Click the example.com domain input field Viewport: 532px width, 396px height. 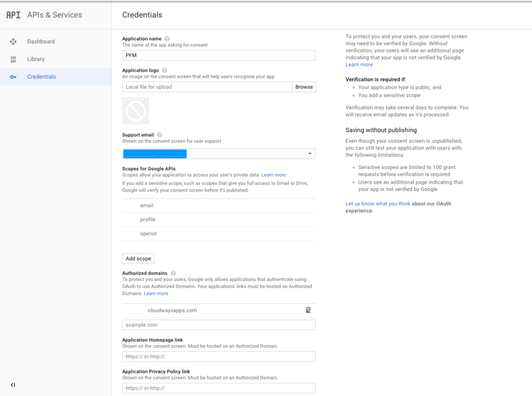pyautogui.click(x=219, y=325)
